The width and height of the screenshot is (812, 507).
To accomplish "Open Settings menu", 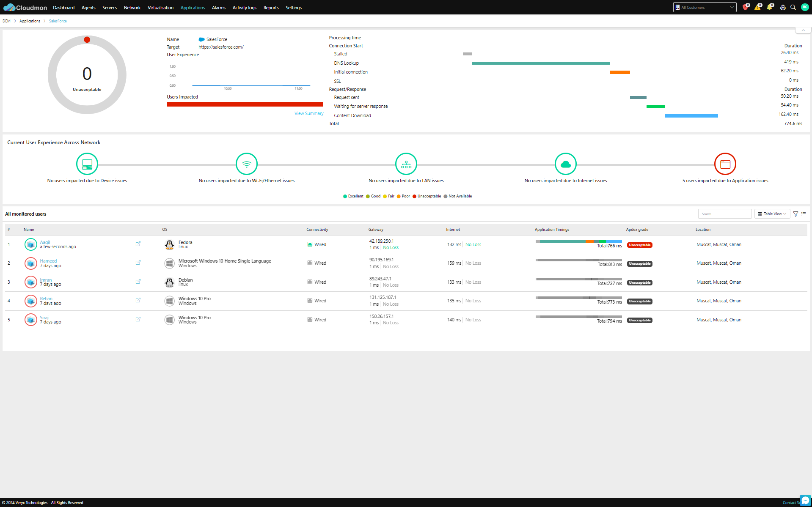I will tap(294, 8).
